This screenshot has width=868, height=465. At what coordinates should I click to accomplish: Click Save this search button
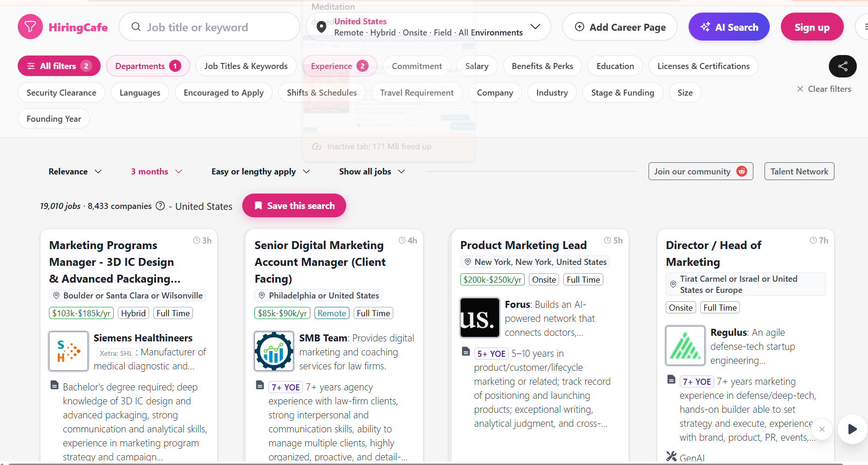[x=294, y=206]
